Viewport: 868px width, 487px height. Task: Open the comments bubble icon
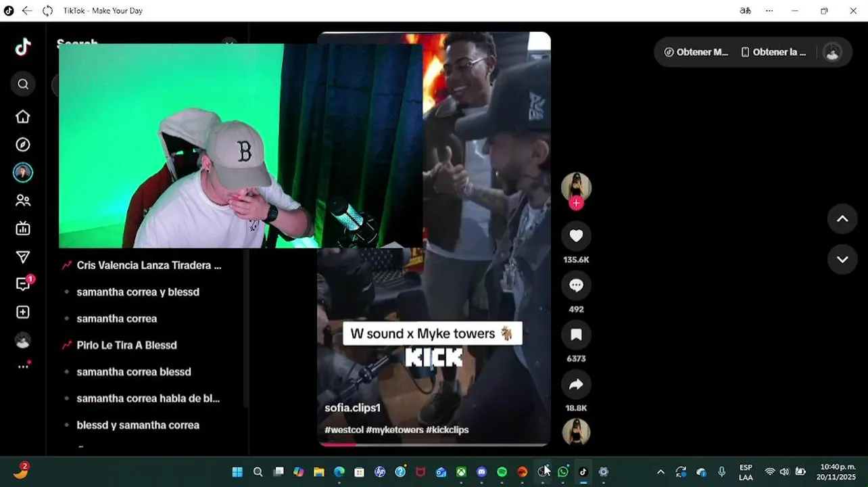tap(576, 285)
